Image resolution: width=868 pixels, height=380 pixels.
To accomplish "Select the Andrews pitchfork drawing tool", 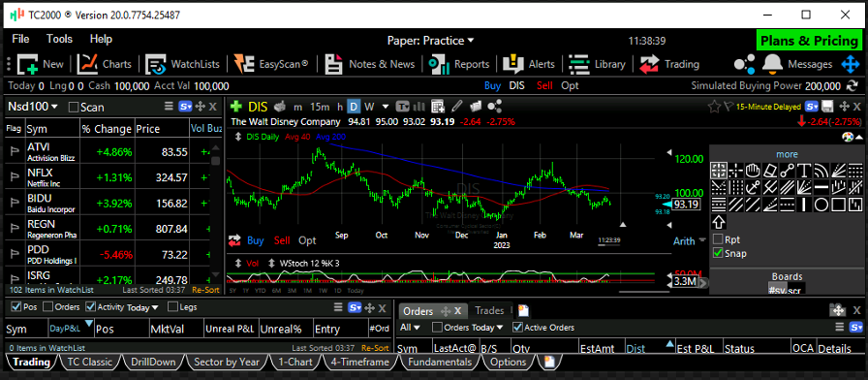I will click(x=770, y=187).
